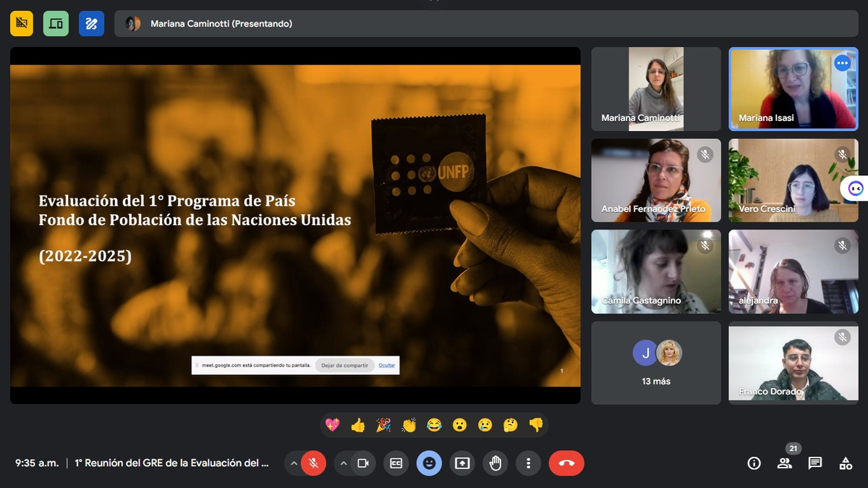The image size is (868, 488).
Task: Open the emoji reactions button
Action: coord(429,463)
